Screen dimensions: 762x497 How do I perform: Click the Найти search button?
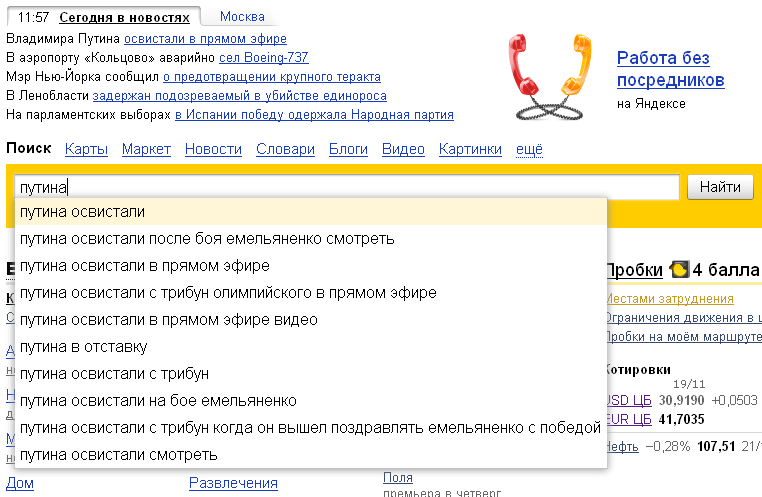(x=720, y=187)
